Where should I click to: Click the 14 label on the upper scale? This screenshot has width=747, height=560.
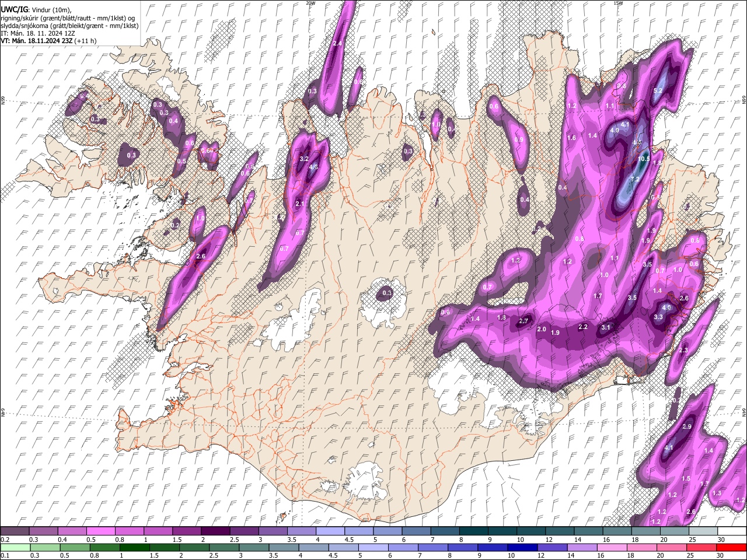tap(577, 540)
